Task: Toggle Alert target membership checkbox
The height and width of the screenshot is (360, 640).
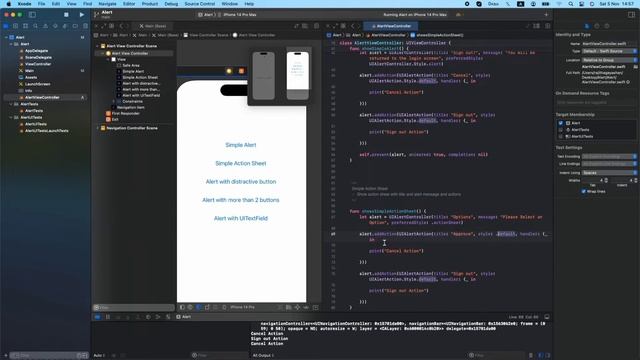Action: coord(560,123)
